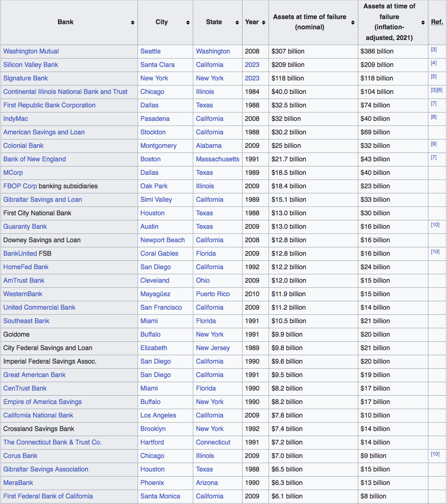
Task: Open Silicon Valley Bank article
Action: point(31,65)
